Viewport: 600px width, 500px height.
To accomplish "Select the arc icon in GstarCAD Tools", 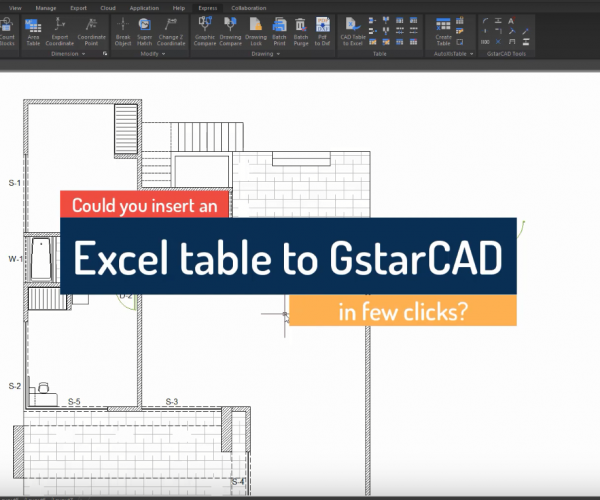I will [485, 21].
